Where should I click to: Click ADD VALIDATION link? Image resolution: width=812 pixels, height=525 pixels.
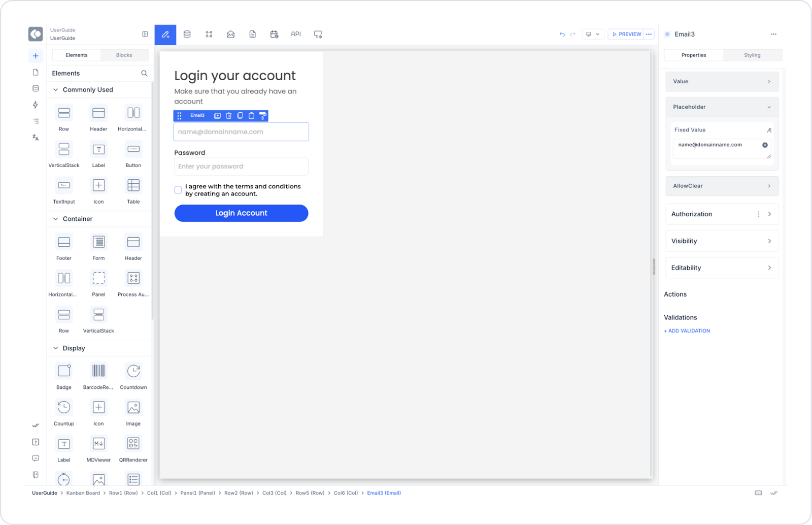(687, 331)
